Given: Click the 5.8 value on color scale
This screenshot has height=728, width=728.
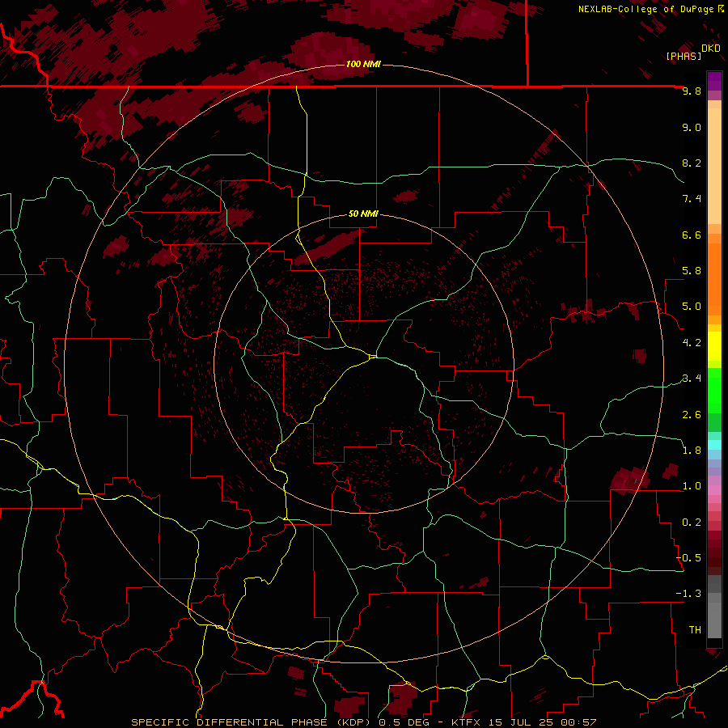Looking at the screenshot, I should (x=692, y=271).
